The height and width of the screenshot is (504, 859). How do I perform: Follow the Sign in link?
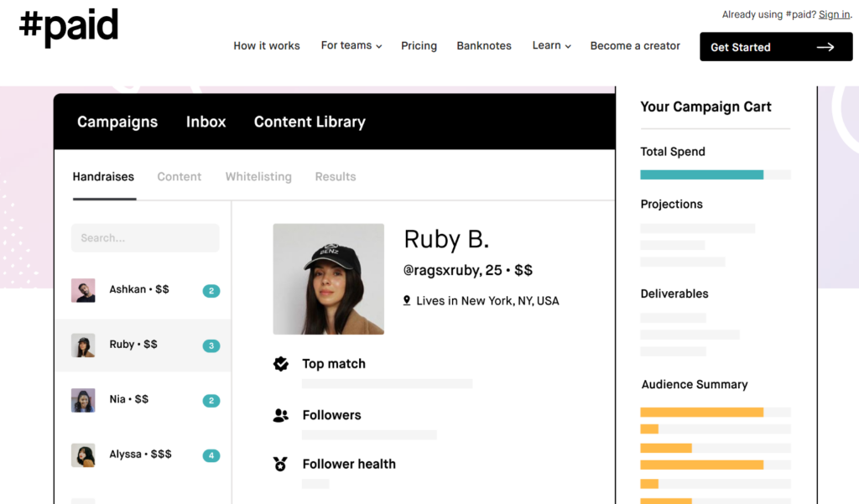point(834,15)
